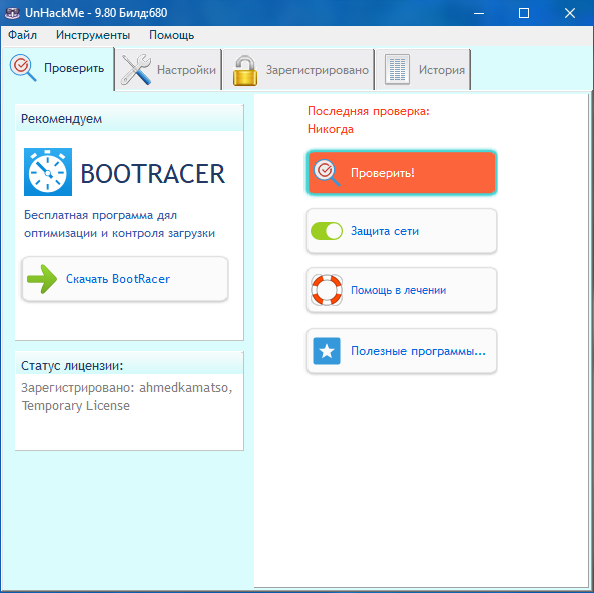594x593 pixels.
Task: Open the Файл menu
Action: coord(22,35)
